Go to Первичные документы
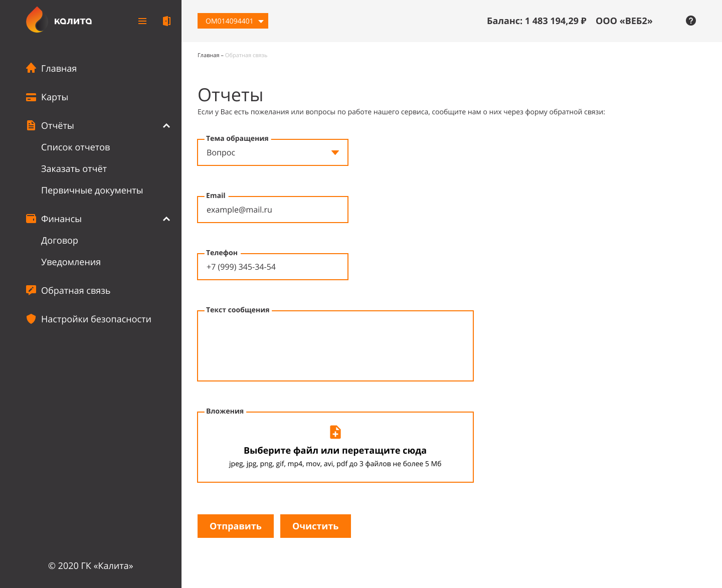This screenshot has height=588, width=722. (x=92, y=190)
